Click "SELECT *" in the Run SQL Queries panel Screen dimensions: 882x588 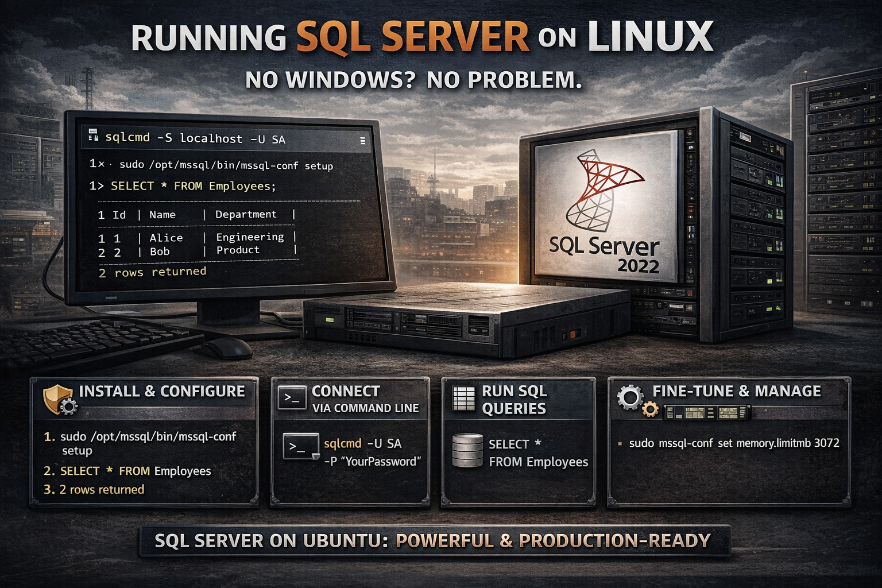[515, 444]
